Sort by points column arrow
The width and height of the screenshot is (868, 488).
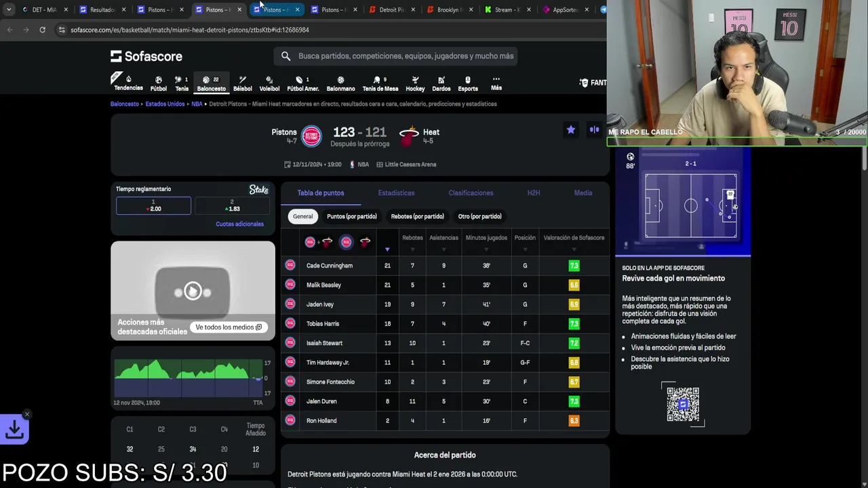click(x=387, y=249)
